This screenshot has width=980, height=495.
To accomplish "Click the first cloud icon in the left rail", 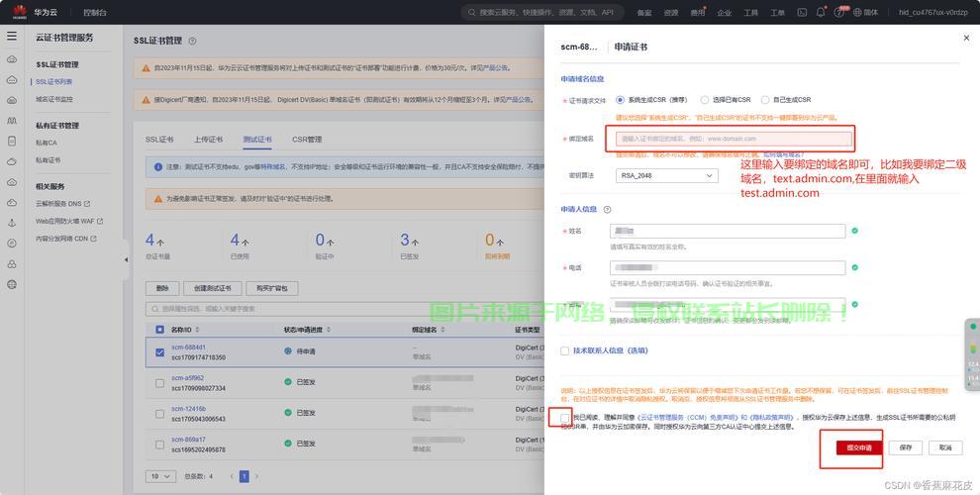I will pyautogui.click(x=12, y=59).
